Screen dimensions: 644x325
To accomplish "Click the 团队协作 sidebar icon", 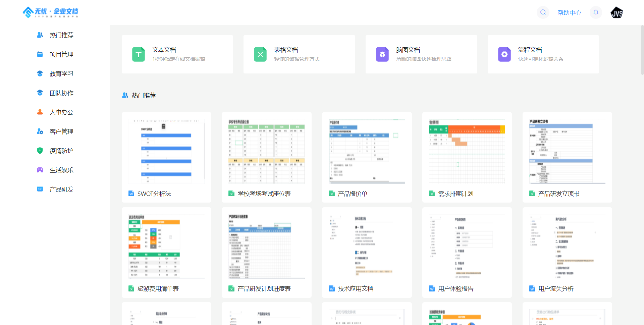I will click(x=40, y=93).
